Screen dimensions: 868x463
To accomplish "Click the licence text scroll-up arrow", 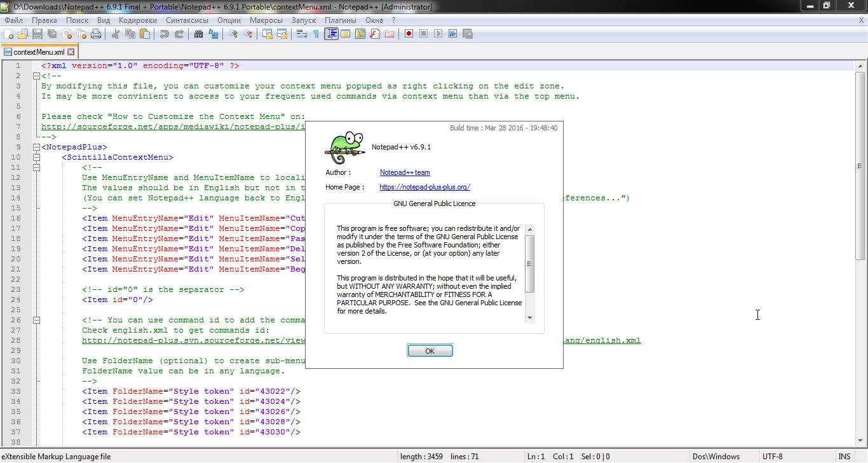I will tap(530, 229).
